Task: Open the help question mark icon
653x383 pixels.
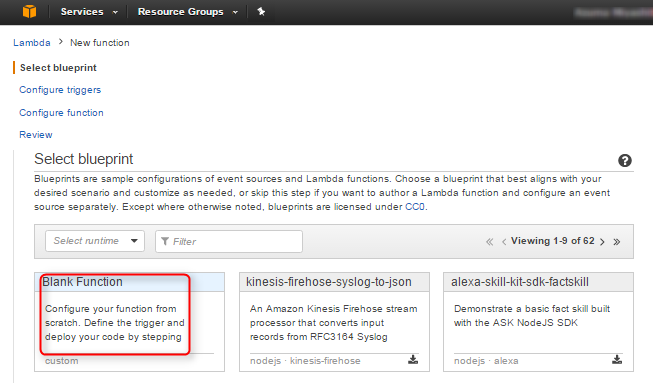Action: point(625,160)
